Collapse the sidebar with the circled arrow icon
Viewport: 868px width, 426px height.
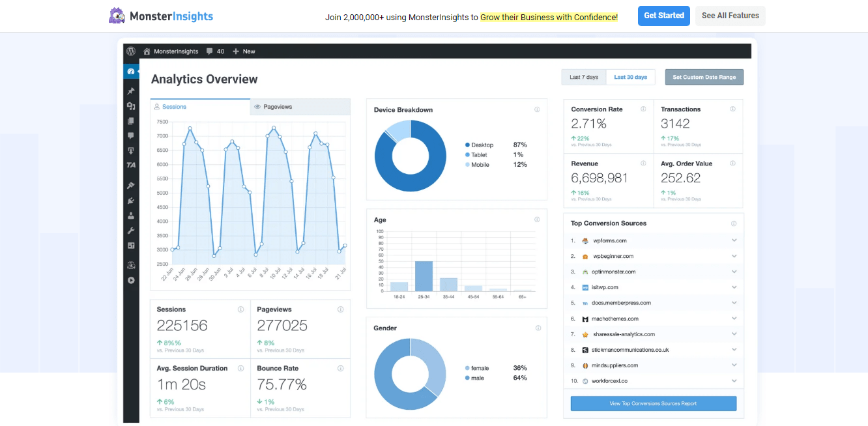coord(131,280)
